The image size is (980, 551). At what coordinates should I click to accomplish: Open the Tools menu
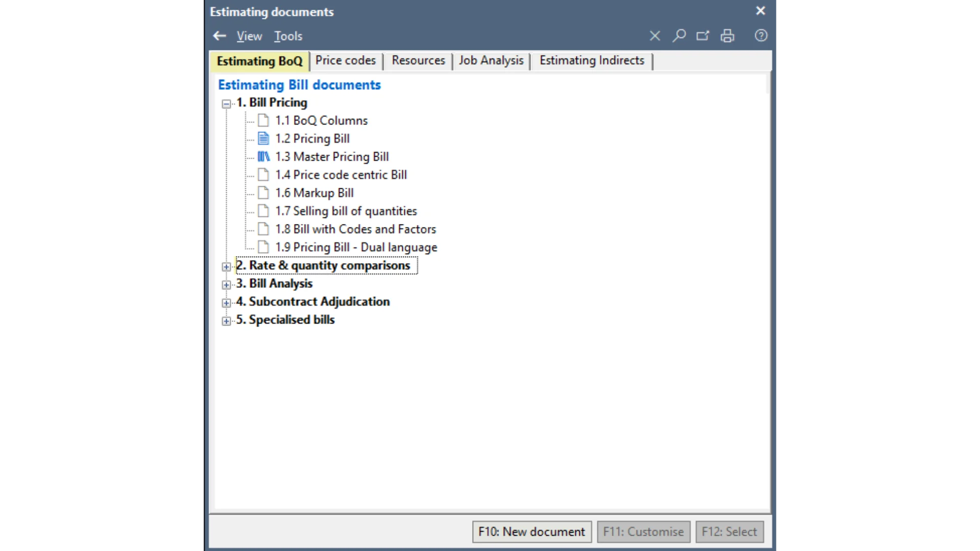(288, 36)
